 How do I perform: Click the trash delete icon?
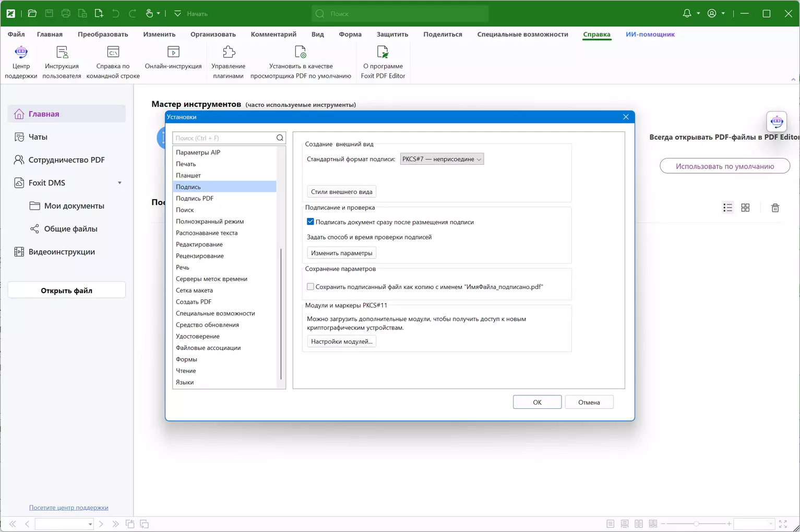point(775,208)
